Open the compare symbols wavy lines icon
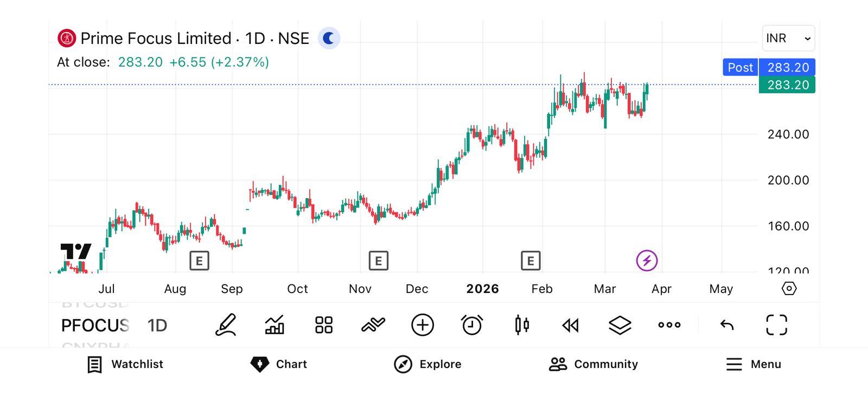 (x=373, y=325)
